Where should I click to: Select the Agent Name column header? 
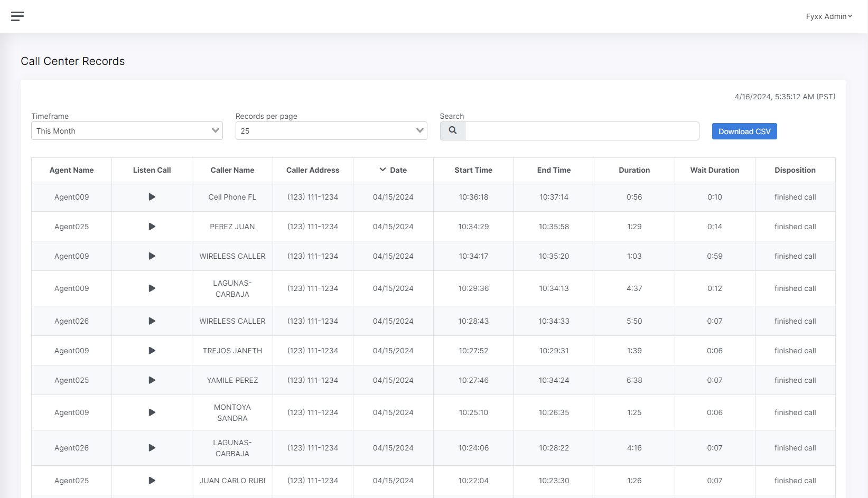[71, 170]
